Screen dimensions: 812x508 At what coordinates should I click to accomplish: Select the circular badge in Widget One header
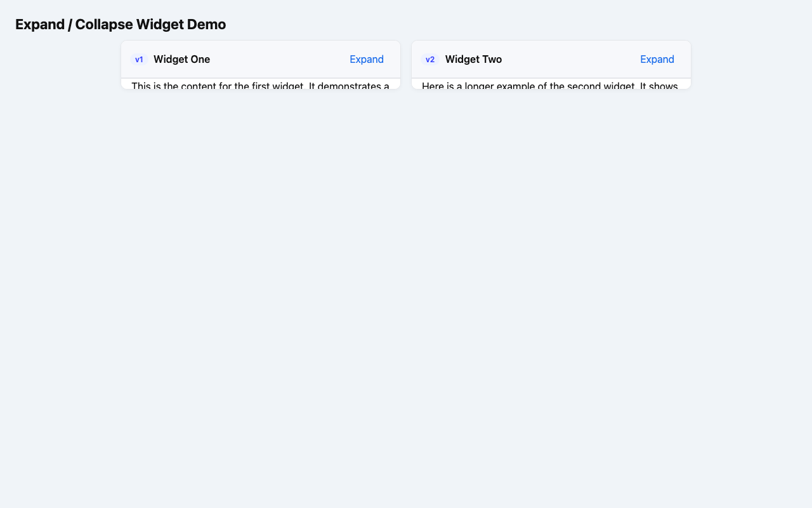(x=139, y=59)
